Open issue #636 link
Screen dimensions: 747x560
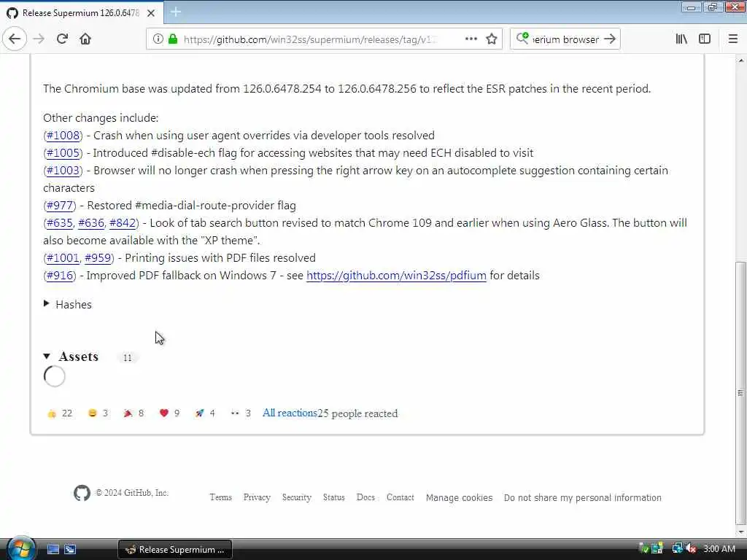[91, 223]
